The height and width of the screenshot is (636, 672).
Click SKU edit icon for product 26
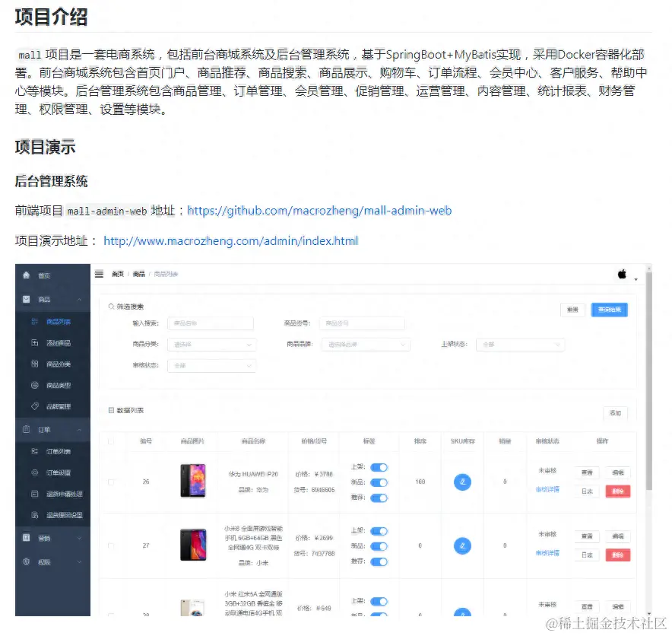462,482
